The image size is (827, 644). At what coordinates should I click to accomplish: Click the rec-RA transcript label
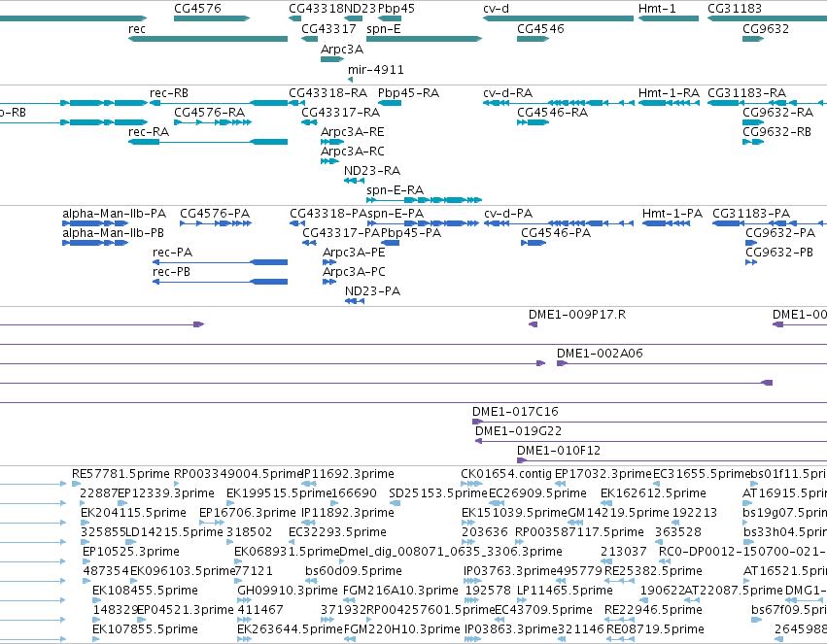(x=149, y=132)
